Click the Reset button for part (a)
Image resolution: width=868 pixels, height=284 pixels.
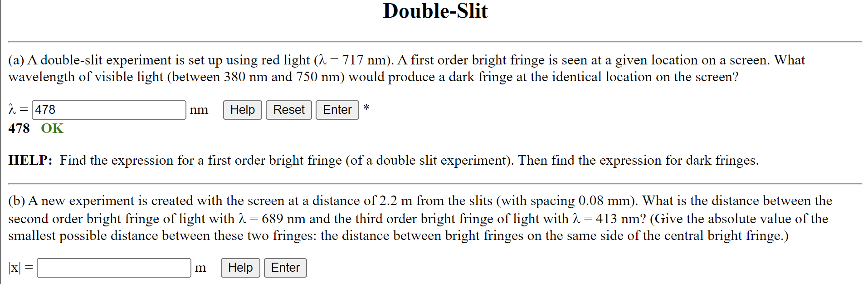point(288,110)
